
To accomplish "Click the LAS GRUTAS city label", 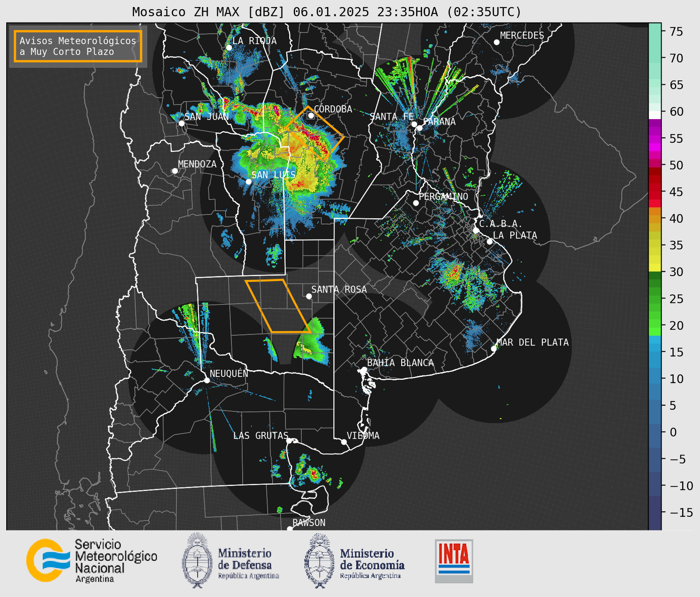I will (261, 436).
